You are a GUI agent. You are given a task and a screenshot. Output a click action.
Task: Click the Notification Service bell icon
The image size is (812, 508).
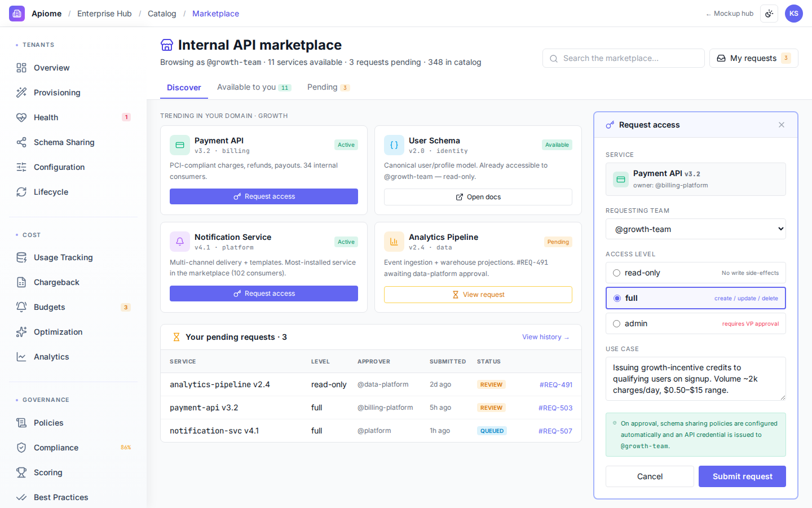coord(180,242)
